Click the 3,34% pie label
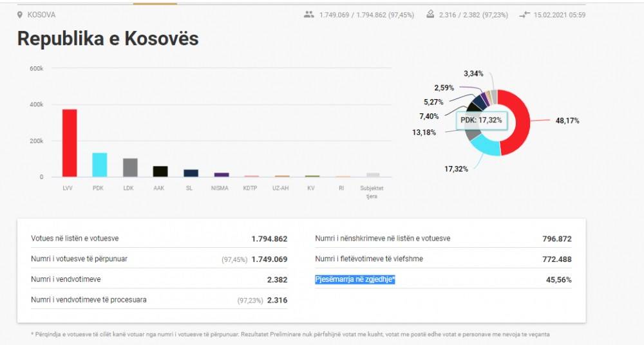 click(x=473, y=73)
